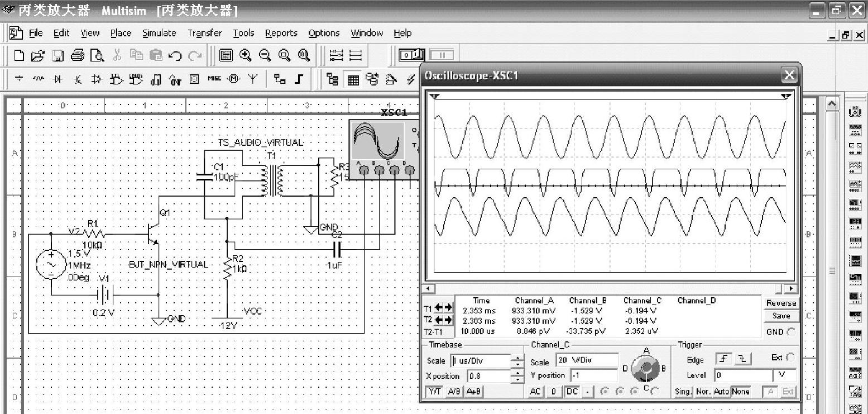Image resolution: width=868 pixels, height=414 pixels.
Task: Open the spreadsheet view grid icon
Action: 353,80
